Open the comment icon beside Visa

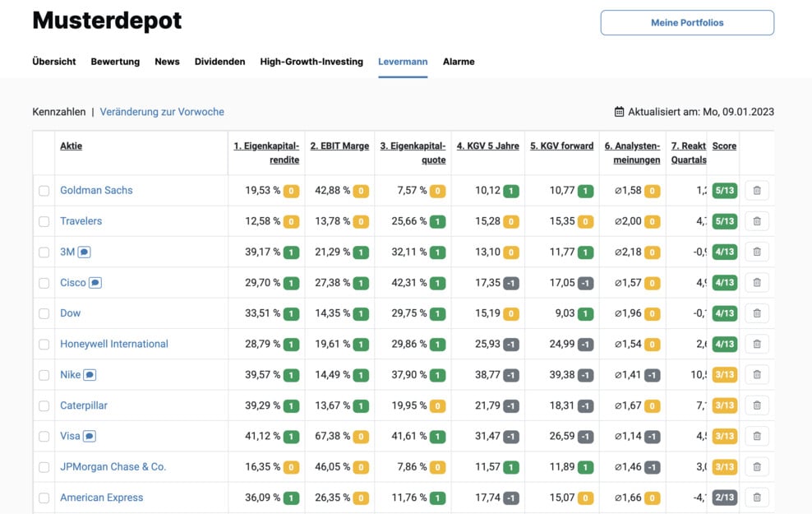click(x=89, y=436)
